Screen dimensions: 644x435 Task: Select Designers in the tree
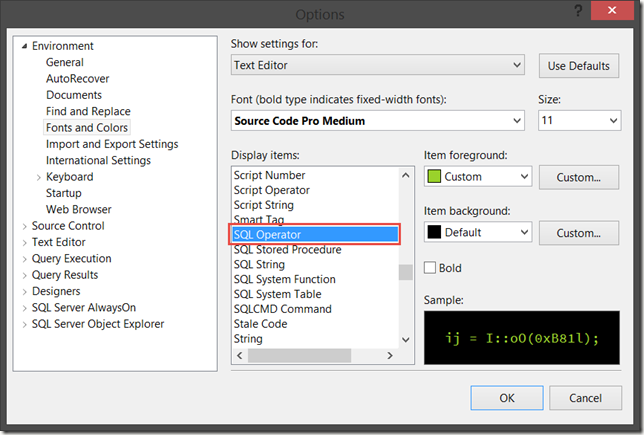tap(56, 291)
